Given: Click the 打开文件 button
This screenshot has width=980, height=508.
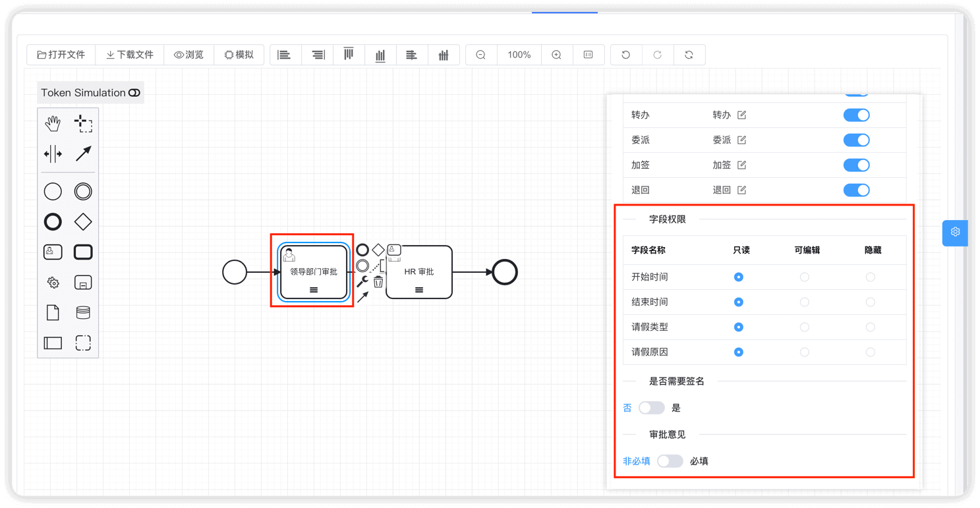Looking at the screenshot, I should coord(61,55).
